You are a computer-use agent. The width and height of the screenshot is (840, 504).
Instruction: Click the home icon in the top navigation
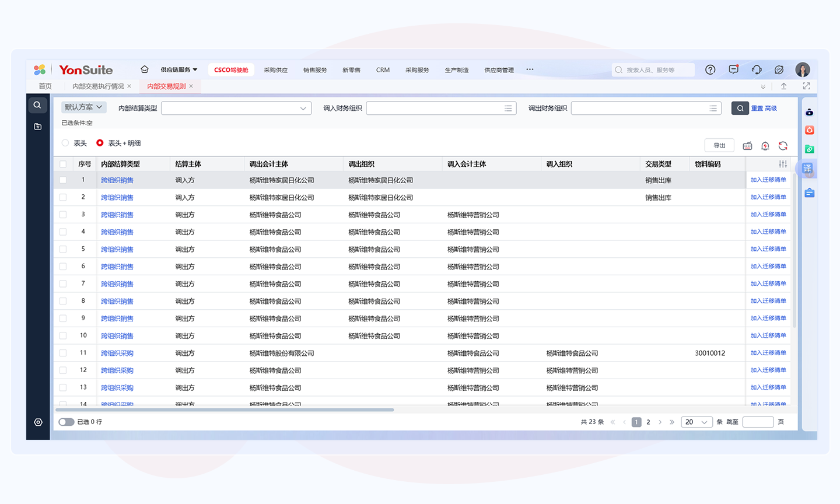[145, 69]
